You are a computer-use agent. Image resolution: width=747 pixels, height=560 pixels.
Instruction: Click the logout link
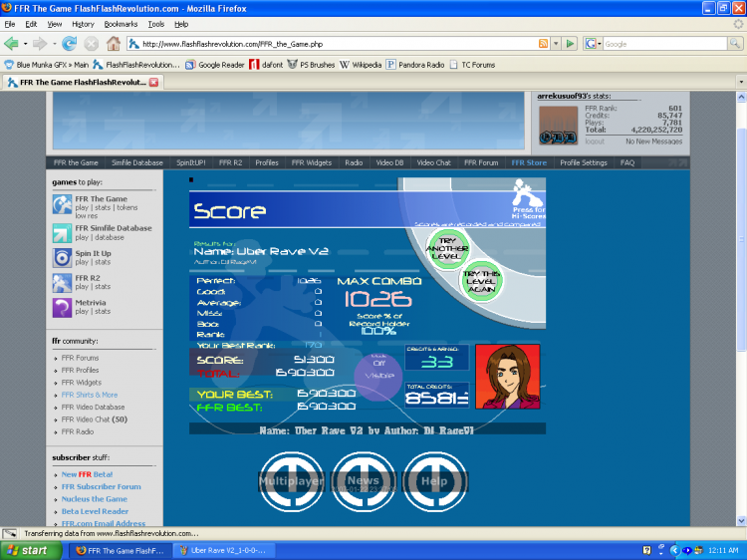[x=595, y=141]
